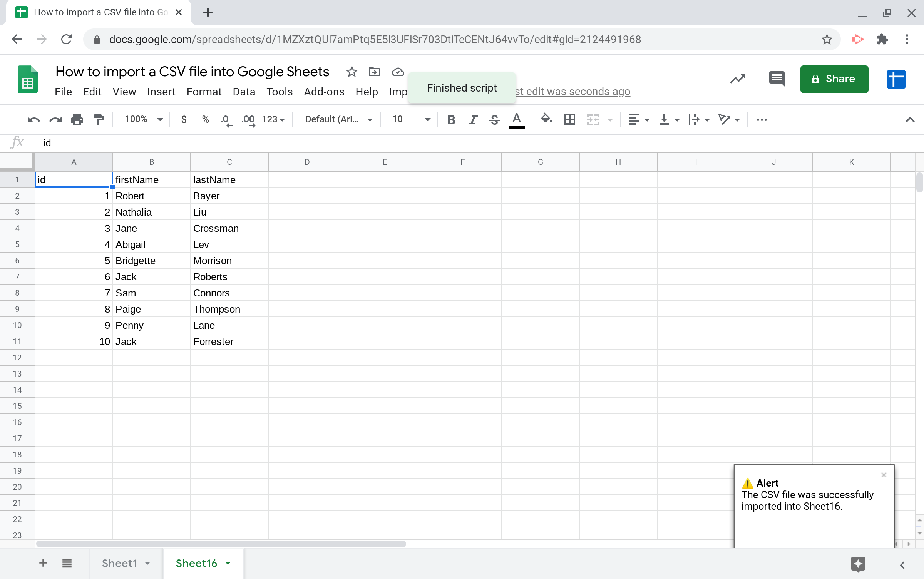The image size is (924, 579).
Task: Open the horizontal align dropdown
Action: [639, 120]
